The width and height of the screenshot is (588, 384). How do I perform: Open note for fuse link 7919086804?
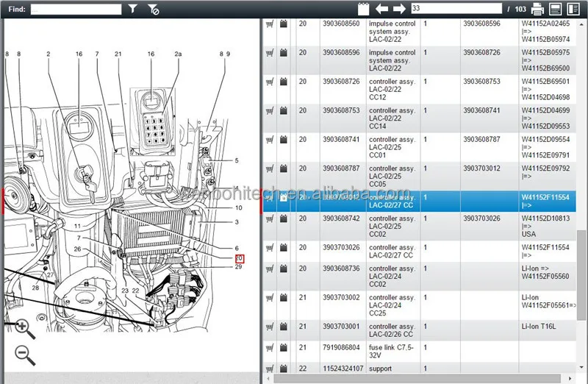click(x=284, y=347)
